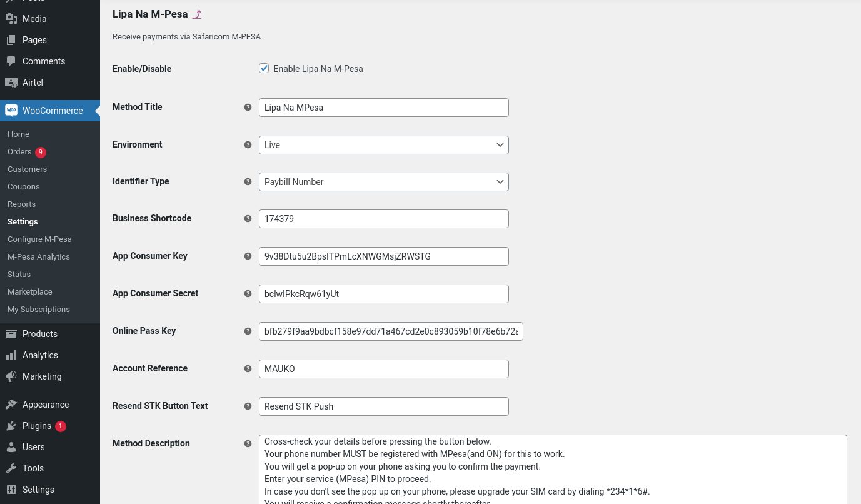Click the Users person icon
Viewport: 861px width, 504px height.
11,447
